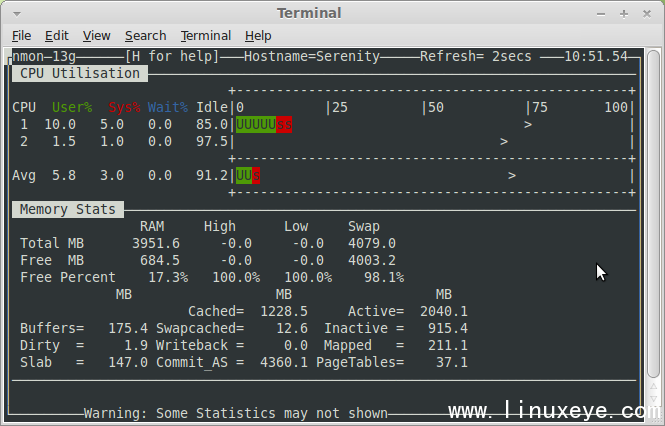Click the Mapped = 211.1 entry
This screenshot has height=426, width=665.
[396, 345]
